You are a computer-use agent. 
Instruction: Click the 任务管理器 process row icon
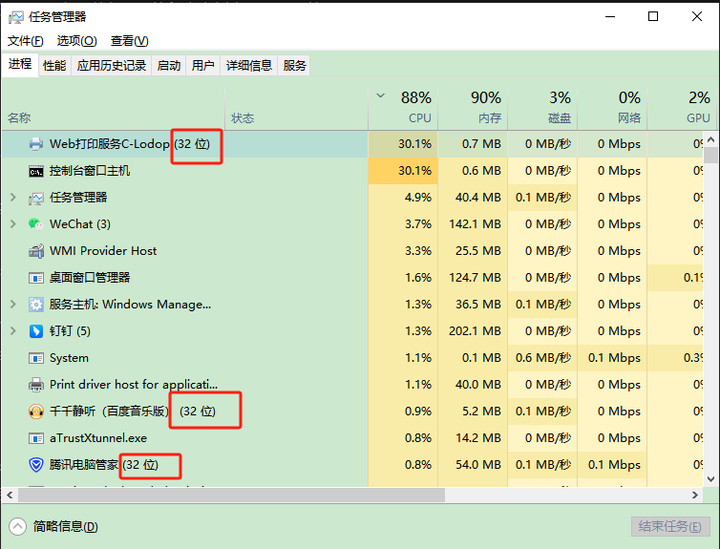click(36, 198)
